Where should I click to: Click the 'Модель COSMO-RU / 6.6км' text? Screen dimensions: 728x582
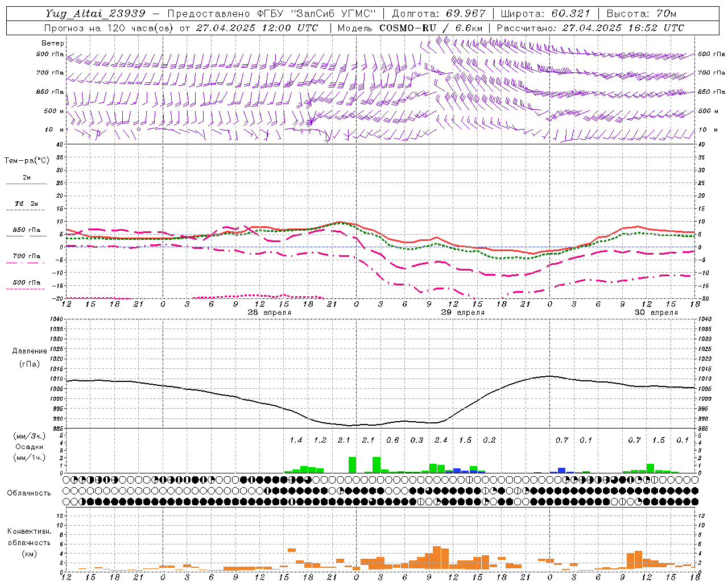coord(410,28)
